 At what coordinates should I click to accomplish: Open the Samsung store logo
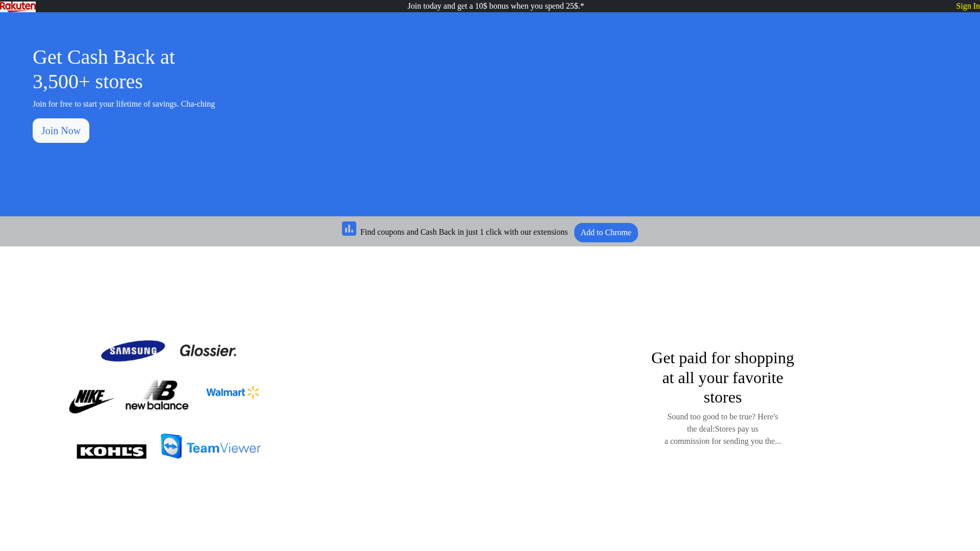coord(133,351)
